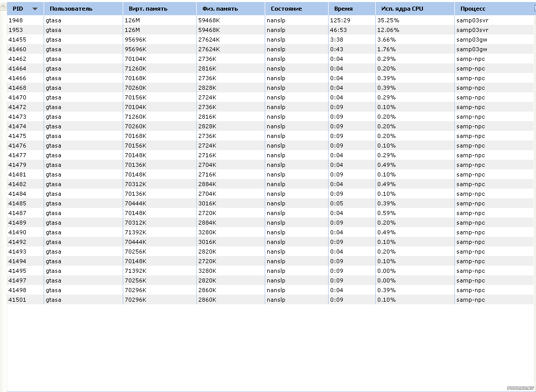Select PID 41476 cell

[x=17, y=146]
